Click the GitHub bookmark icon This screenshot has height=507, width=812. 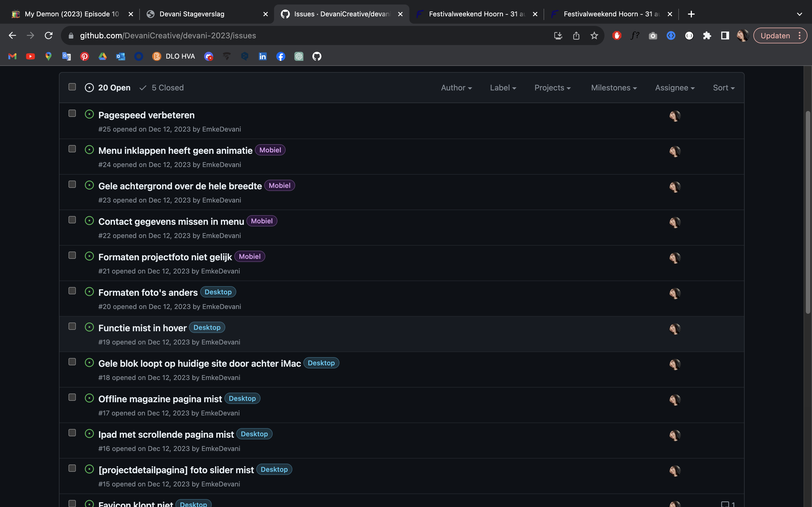point(317,56)
